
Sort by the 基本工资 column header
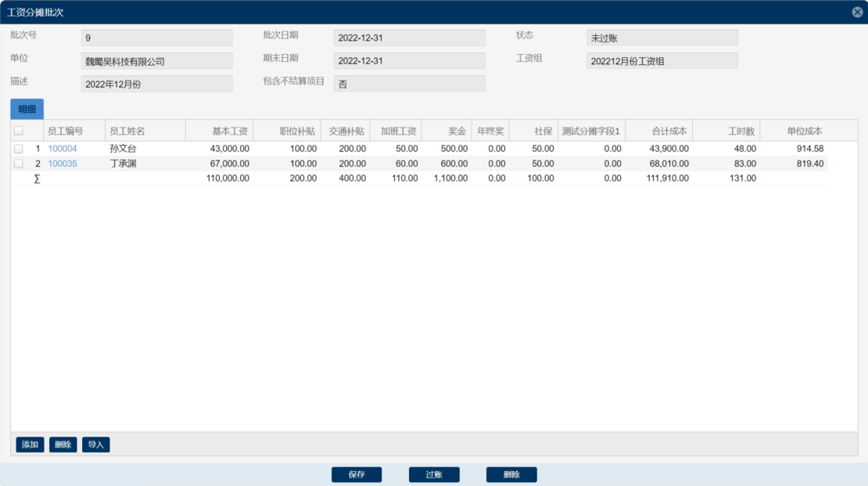[x=219, y=131]
